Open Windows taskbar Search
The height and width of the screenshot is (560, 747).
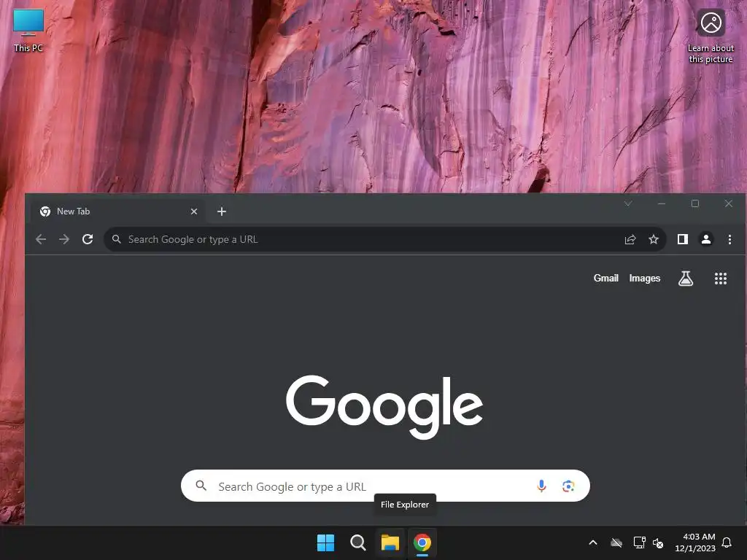point(357,542)
